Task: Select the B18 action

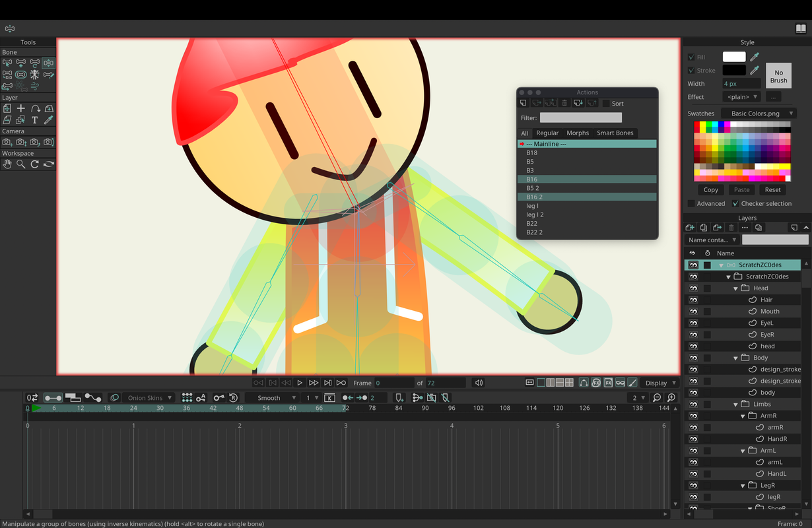Action: 587,152
